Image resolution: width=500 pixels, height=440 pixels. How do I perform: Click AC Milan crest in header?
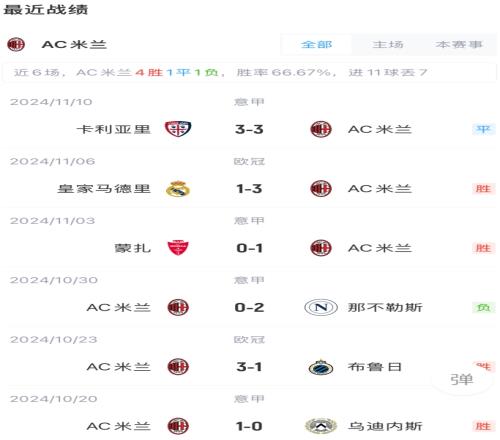point(16,44)
